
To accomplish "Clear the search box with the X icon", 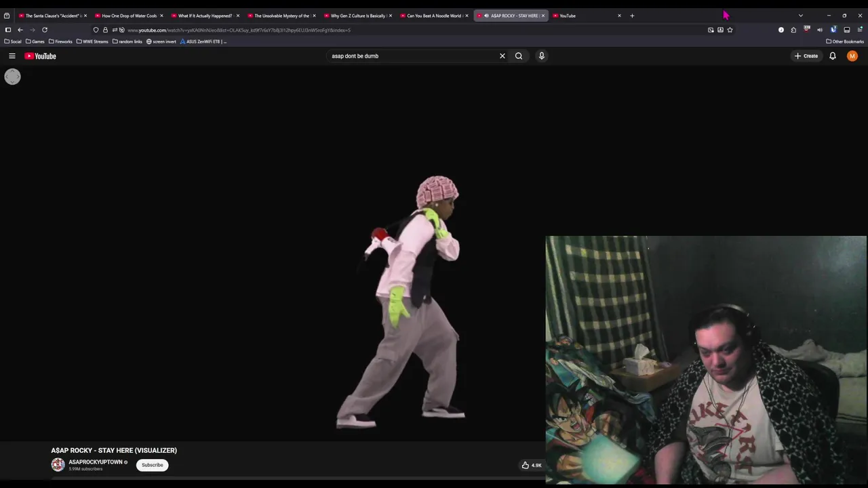I will (x=502, y=56).
